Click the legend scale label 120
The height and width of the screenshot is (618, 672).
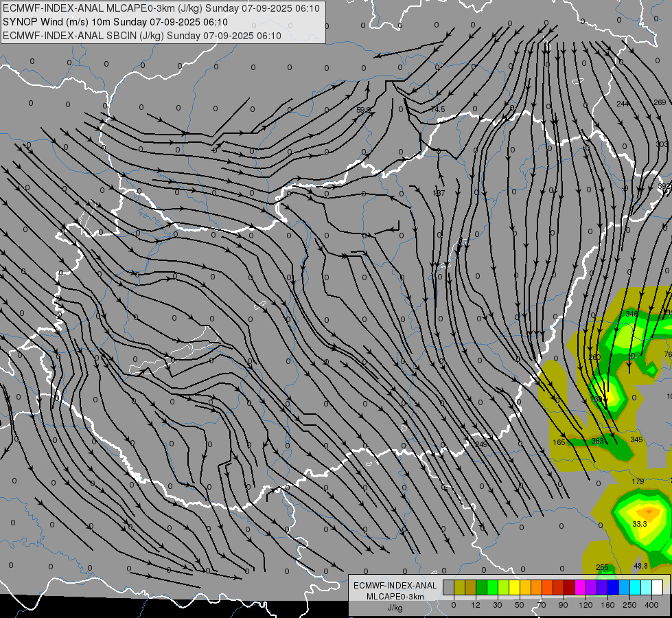pos(586,605)
